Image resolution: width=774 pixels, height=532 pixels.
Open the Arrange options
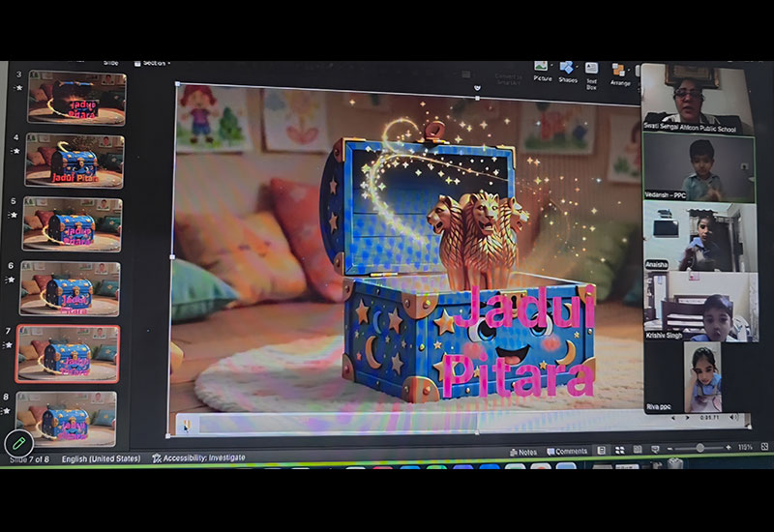coord(619,74)
